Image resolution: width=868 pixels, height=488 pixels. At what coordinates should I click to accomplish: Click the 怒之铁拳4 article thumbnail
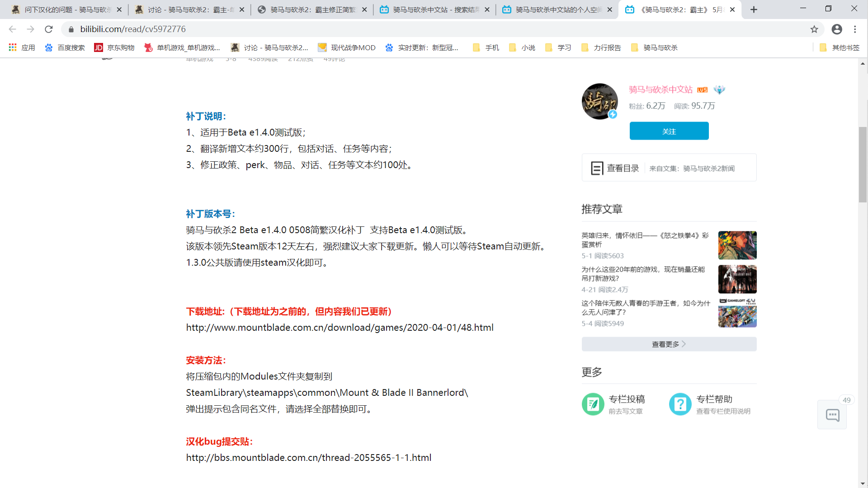(737, 245)
